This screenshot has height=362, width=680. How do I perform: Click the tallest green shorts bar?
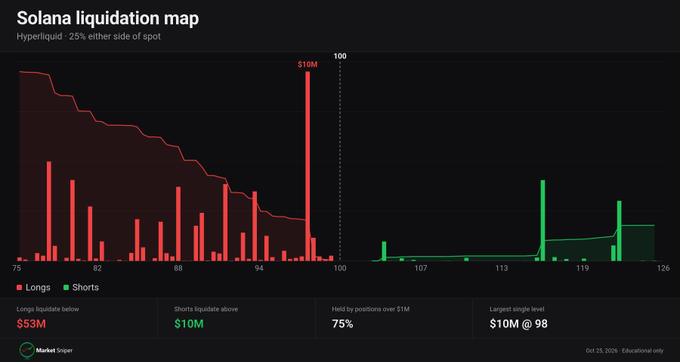543,220
